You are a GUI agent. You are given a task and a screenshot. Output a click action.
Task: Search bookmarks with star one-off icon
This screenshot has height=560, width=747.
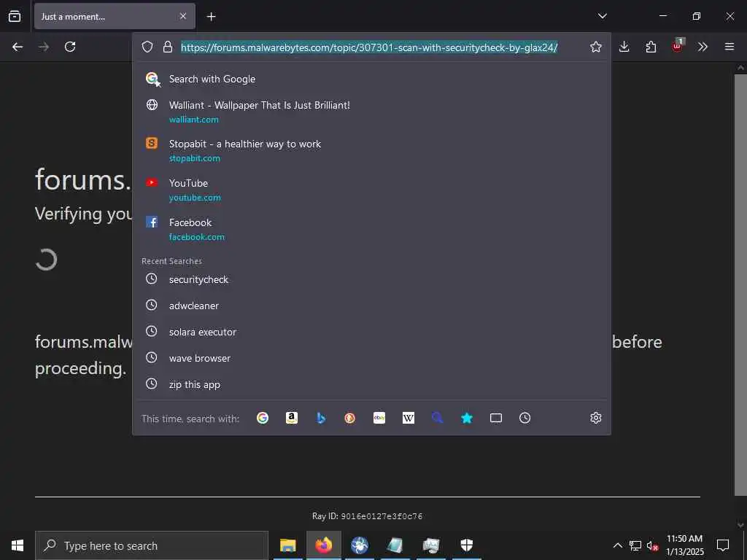(467, 418)
